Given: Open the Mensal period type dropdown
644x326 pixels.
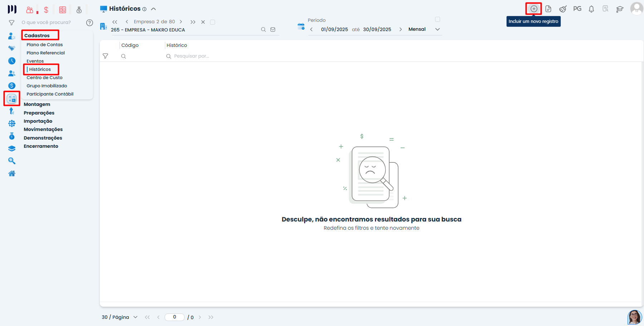Looking at the screenshot, I should (x=424, y=29).
